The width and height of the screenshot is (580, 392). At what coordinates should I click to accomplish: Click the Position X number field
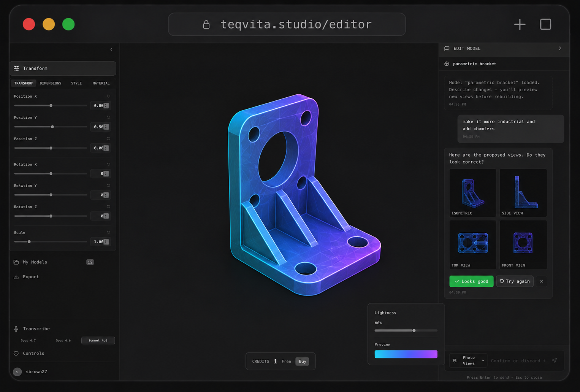100,106
